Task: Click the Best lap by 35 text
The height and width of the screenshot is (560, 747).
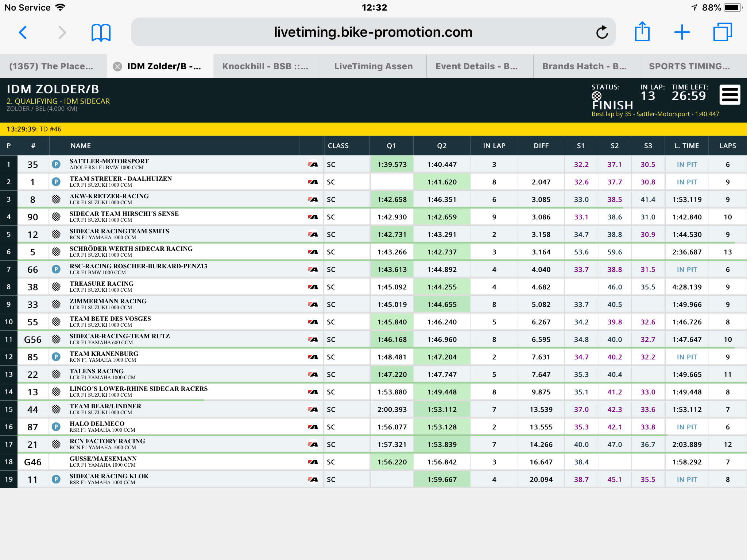Action: [x=655, y=114]
